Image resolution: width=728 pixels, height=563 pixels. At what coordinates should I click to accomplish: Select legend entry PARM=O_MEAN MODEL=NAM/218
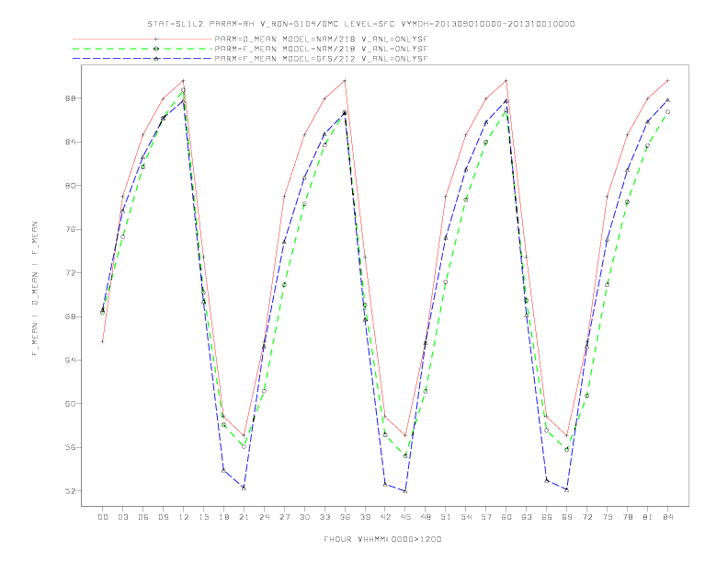click(321, 40)
